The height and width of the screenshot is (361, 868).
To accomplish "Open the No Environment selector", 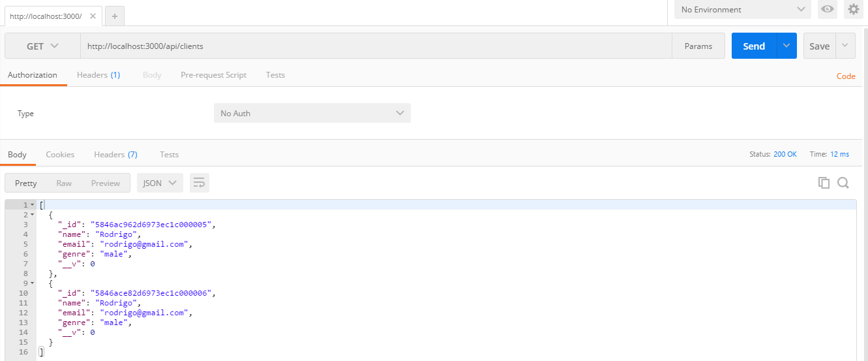I will coord(742,9).
